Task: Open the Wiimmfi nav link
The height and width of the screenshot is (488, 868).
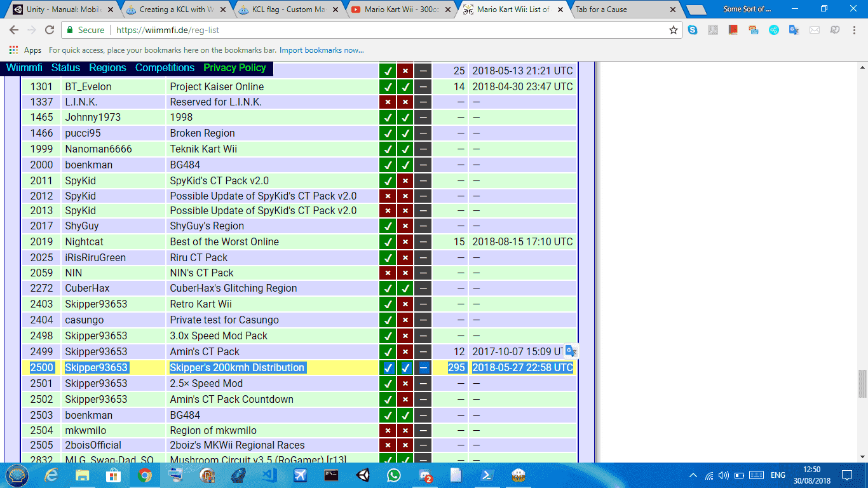Action: click(24, 67)
